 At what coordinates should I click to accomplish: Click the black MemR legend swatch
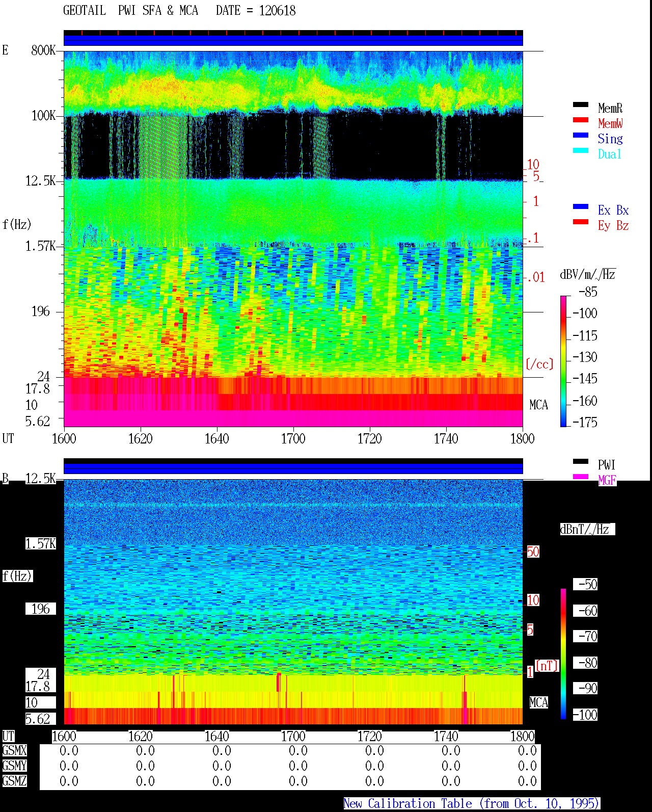coord(581,105)
